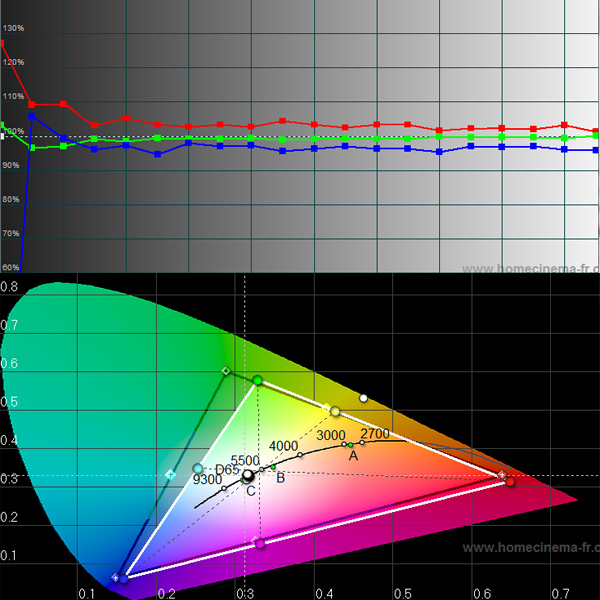Click the 130% label on the RGB graph
Viewport: 600px width, 600px height.
pyautogui.click(x=13, y=28)
